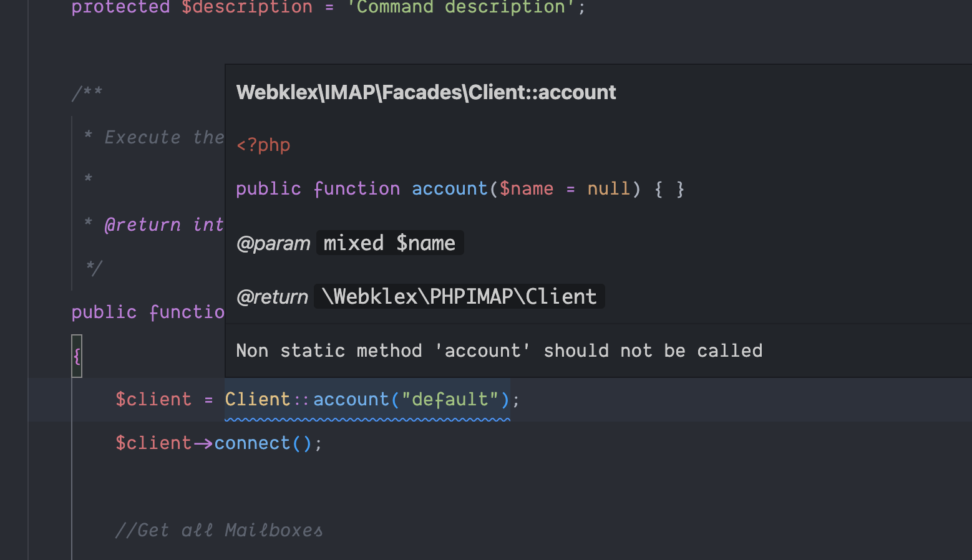The image size is (972, 560).
Task: Click the 'Command description' string
Action: coord(461,7)
